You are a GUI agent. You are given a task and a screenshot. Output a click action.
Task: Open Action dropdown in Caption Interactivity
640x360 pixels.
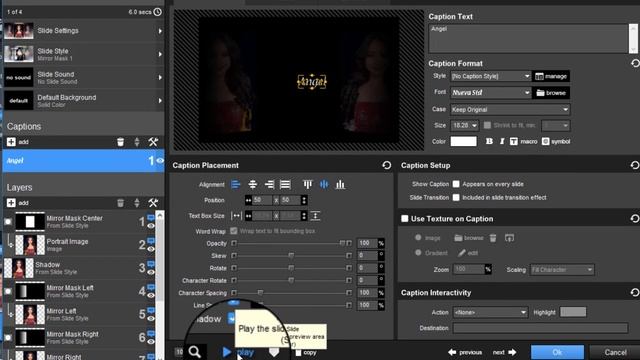click(x=490, y=312)
